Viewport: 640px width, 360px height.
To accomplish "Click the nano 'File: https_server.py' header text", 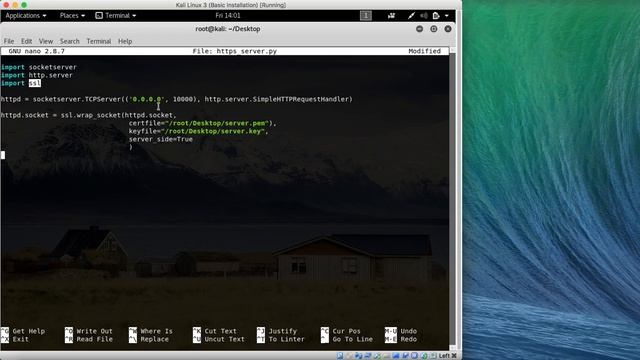I will point(235,51).
